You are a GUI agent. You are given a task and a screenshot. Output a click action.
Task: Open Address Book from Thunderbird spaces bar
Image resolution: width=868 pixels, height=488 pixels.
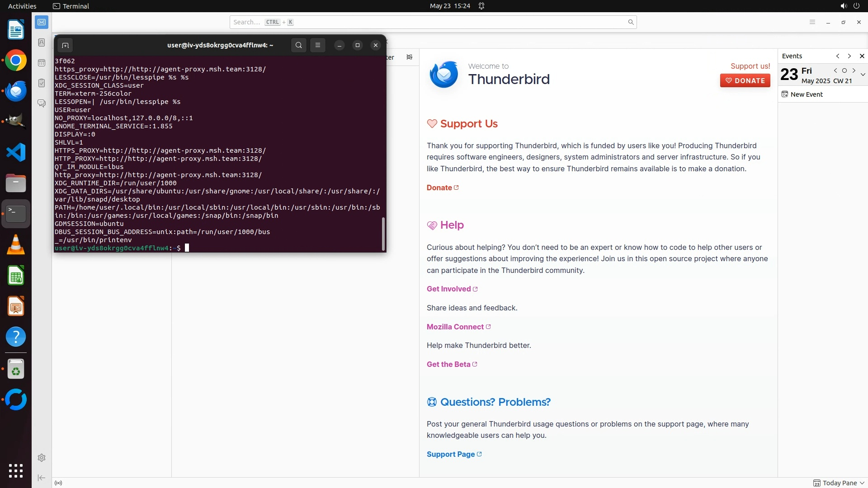42,42
